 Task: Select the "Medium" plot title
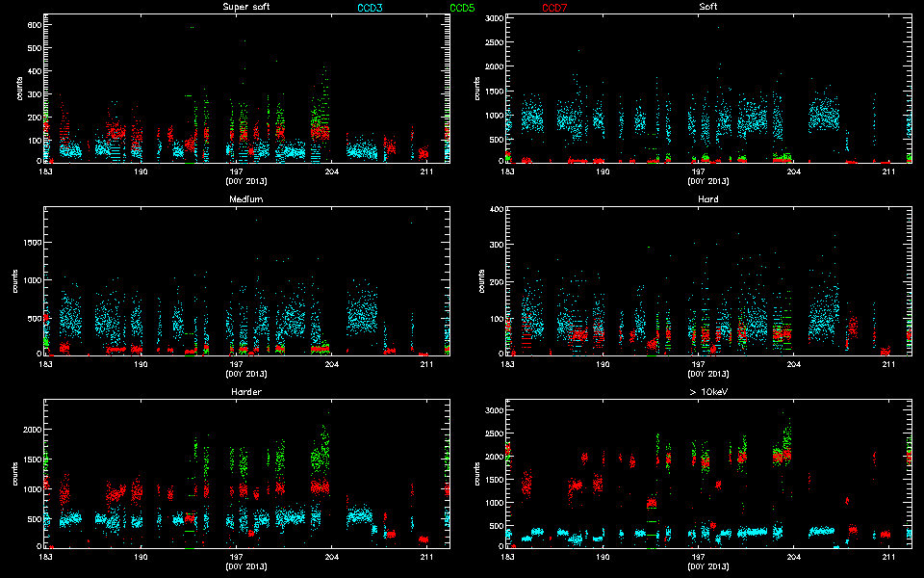(x=245, y=199)
